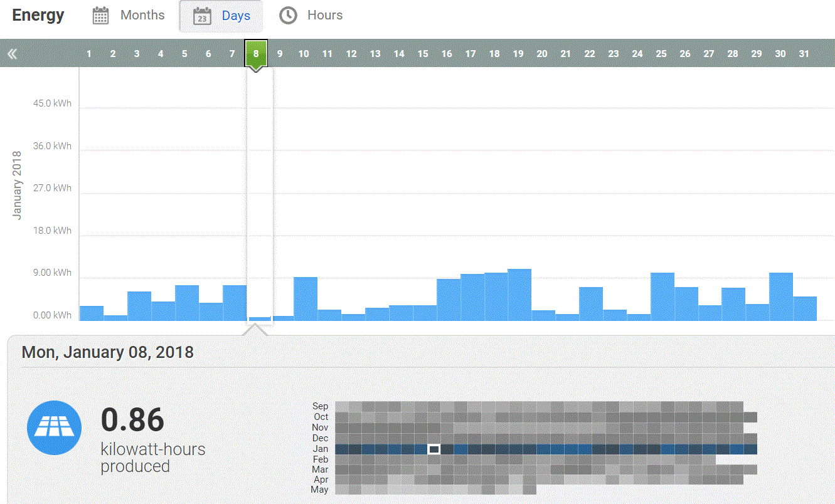Screen dimensions: 835x504
Task: Click the first cell of Sep heatmap row
Action: tap(341, 406)
